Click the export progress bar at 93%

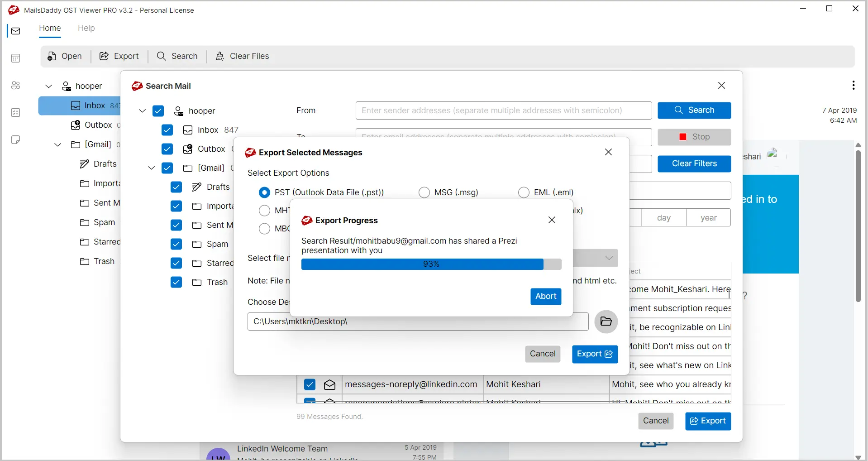431,264
